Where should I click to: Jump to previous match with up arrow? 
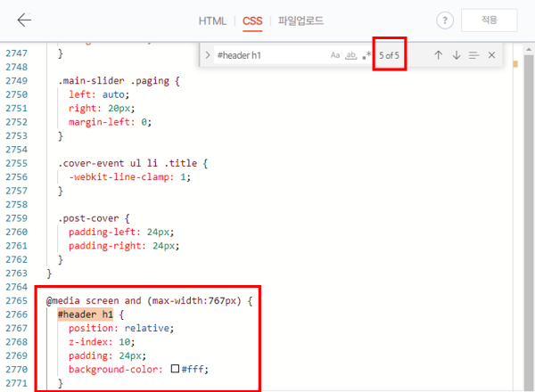click(x=439, y=55)
